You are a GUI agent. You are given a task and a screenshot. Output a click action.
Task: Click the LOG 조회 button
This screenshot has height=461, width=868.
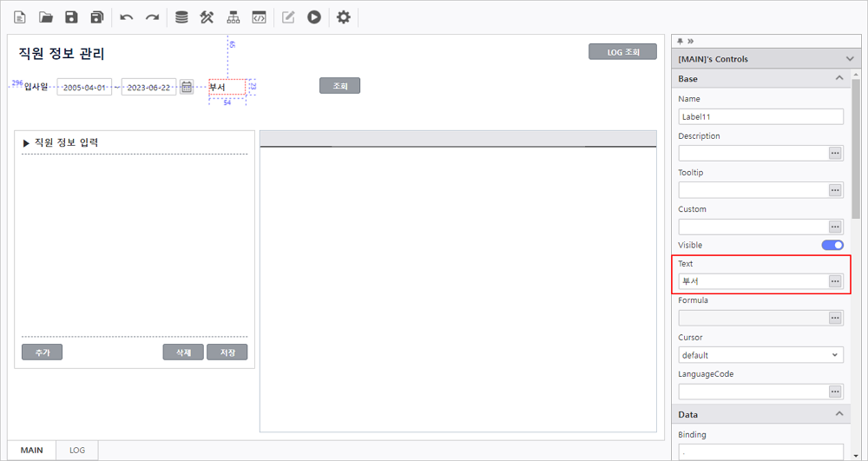pyautogui.click(x=622, y=52)
